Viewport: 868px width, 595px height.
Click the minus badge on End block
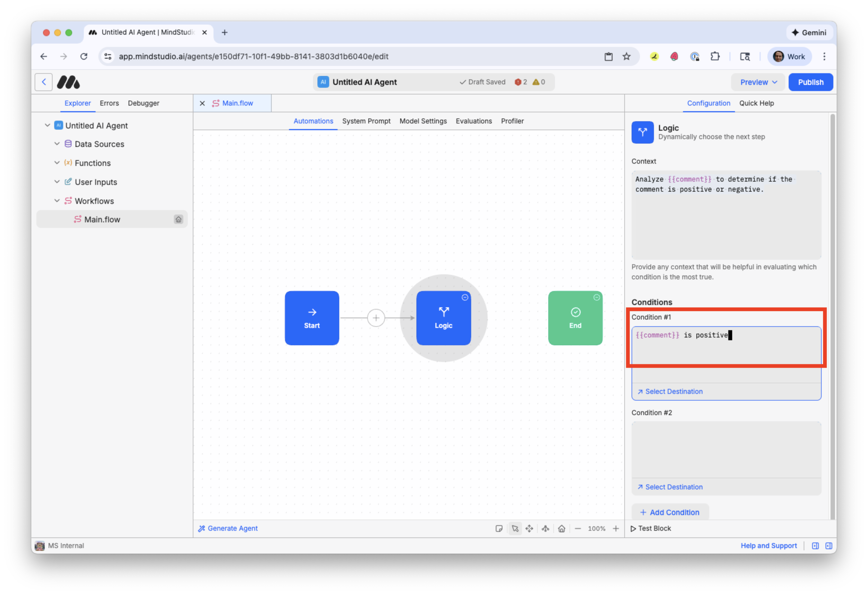(596, 297)
